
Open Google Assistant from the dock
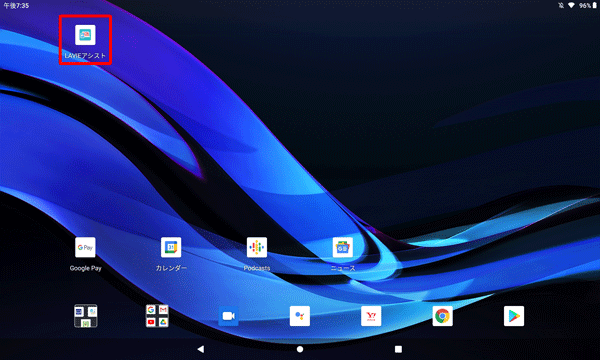point(300,316)
